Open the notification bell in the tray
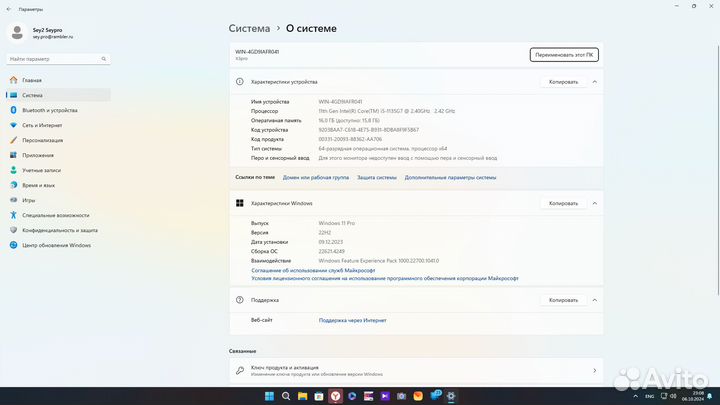Viewport: 720px width, 405px height. [710, 396]
